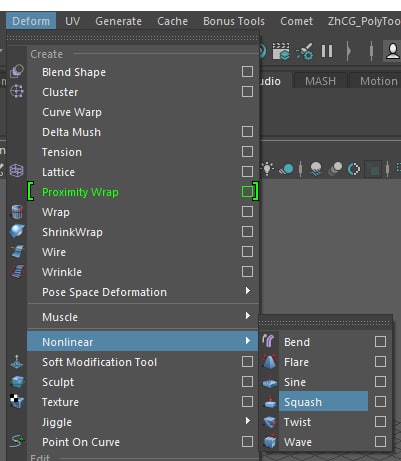Image resolution: width=401 pixels, height=461 pixels.
Task: Tear off the Deform menu
Action: (133, 38)
